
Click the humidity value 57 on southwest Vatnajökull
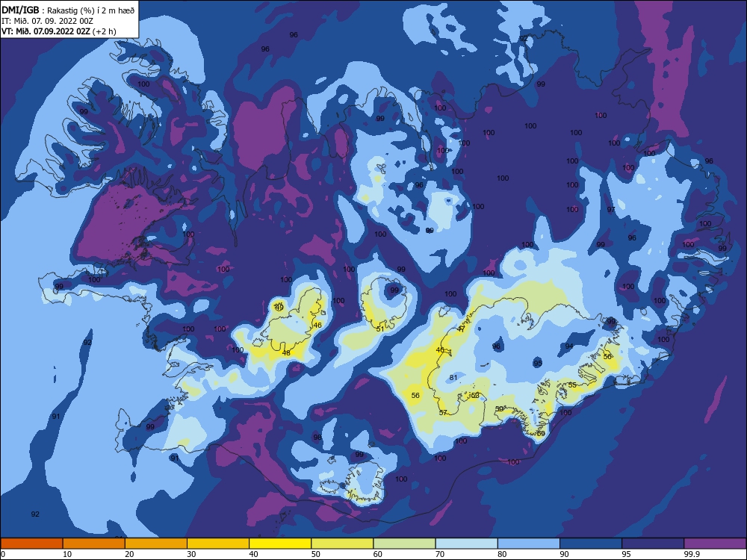point(443,412)
